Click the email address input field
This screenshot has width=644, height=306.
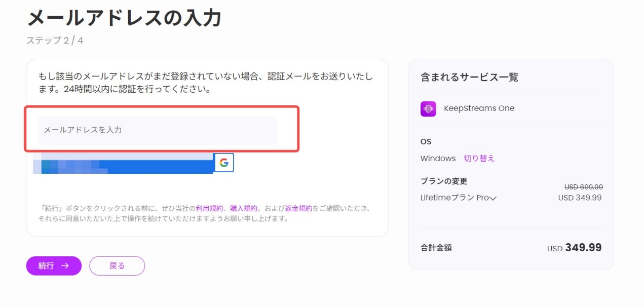pyautogui.click(x=157, y=130)
